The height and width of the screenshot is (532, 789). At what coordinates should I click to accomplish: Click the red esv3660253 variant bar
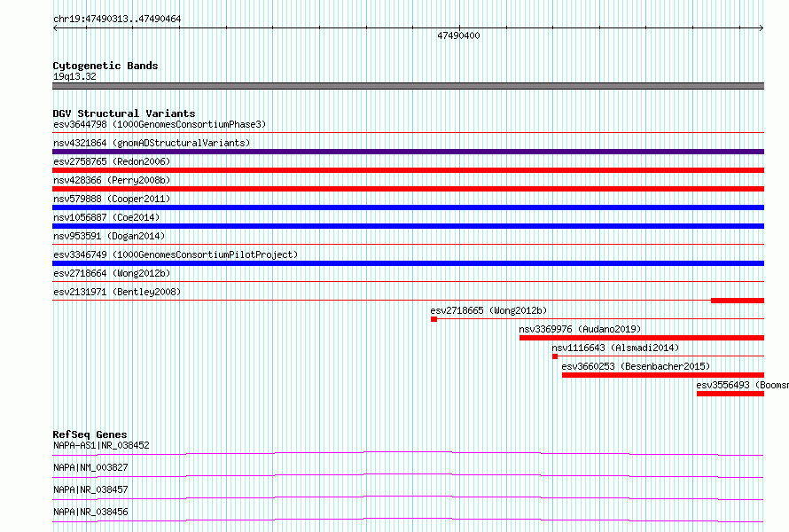(663, 375)
